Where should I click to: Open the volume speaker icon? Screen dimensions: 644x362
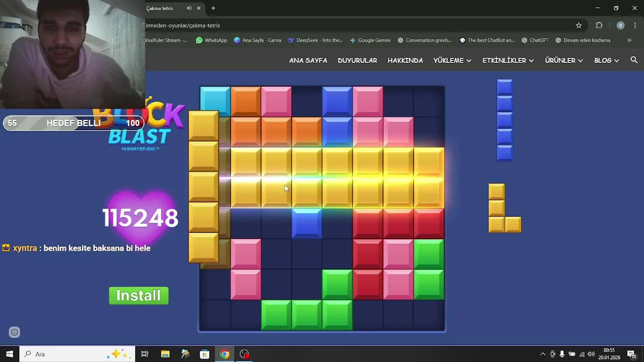coord(591,354)
